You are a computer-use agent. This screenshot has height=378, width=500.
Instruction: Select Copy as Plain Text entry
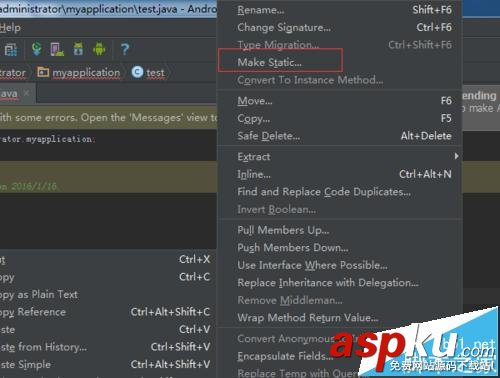(x=107, y=295)
